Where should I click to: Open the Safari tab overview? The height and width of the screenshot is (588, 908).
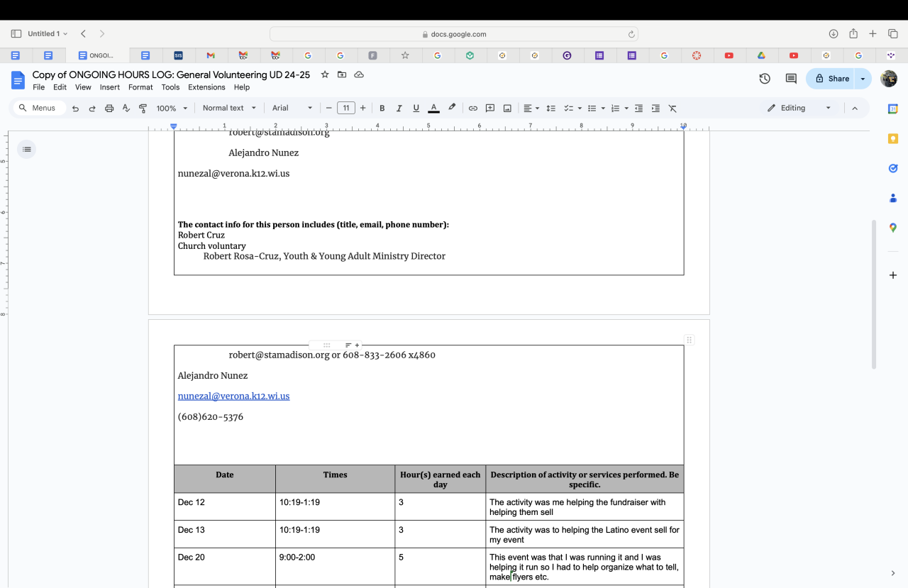893,34
